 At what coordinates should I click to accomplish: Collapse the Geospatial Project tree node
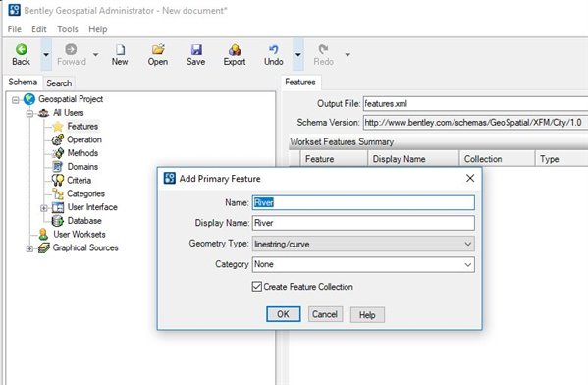tap(16, 100)
